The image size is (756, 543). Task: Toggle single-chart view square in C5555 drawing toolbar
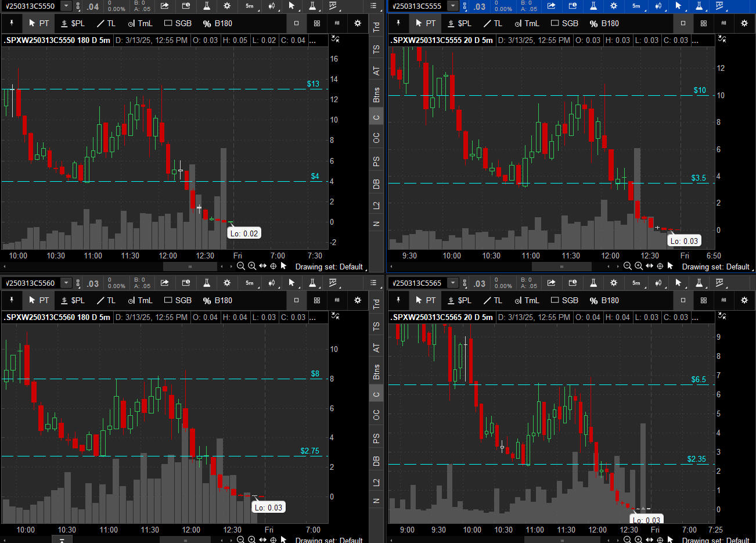(683, 23)
